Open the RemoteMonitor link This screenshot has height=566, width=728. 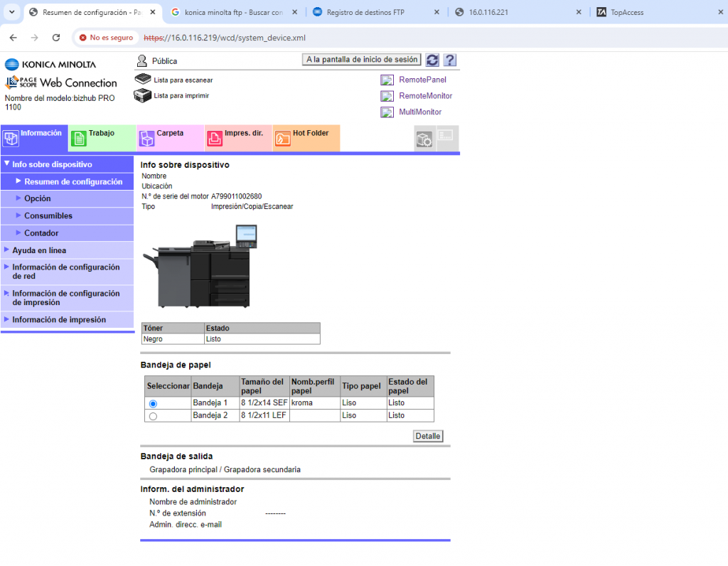point(425,96)
